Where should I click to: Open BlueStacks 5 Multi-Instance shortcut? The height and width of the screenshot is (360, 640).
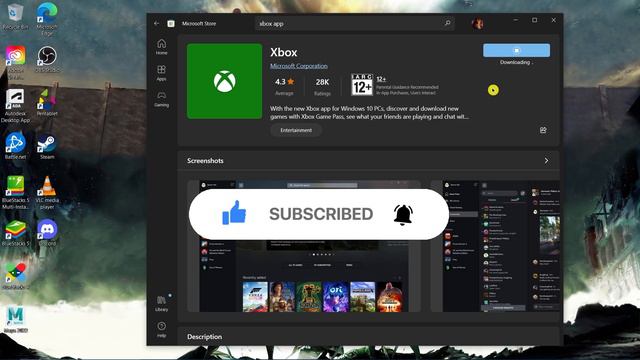[x=16, y=193]
